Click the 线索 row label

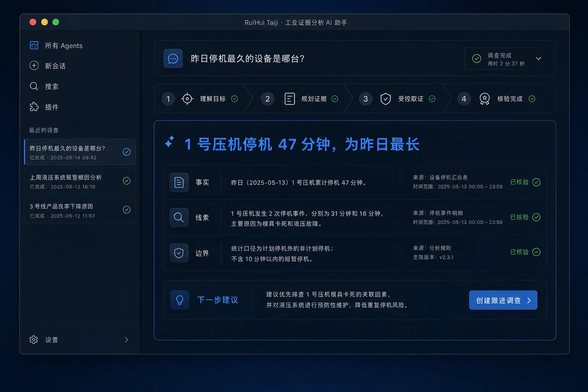(x=202, y=217)
